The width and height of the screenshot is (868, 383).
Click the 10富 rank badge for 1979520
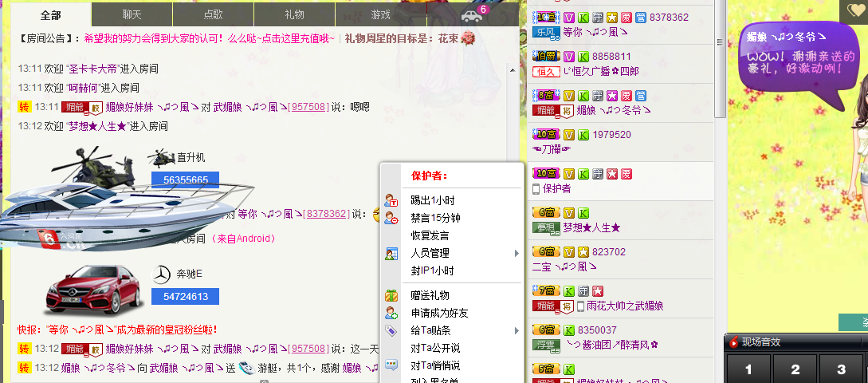pos(546,134)
